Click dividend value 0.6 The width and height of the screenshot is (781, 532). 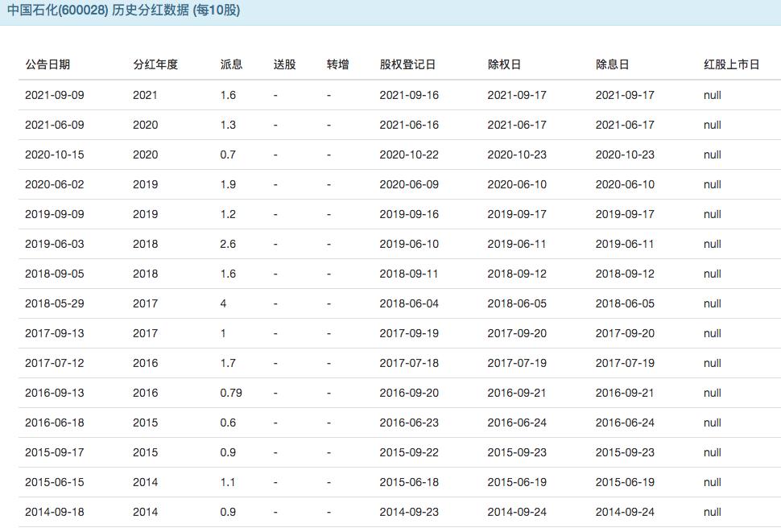pyautogui.click(x=228, y=423)
